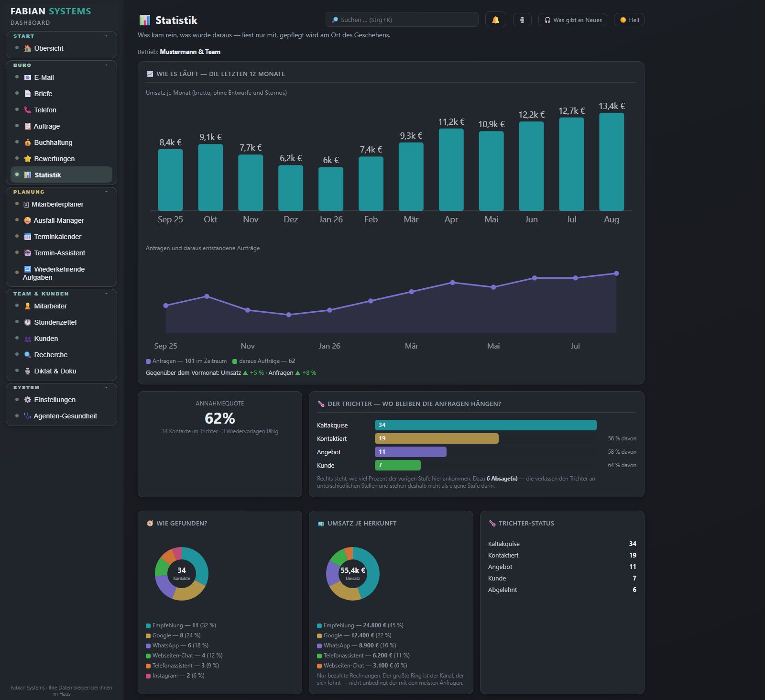Click the Mustermann & Team company name
The image size is (765, 700).
190,52
